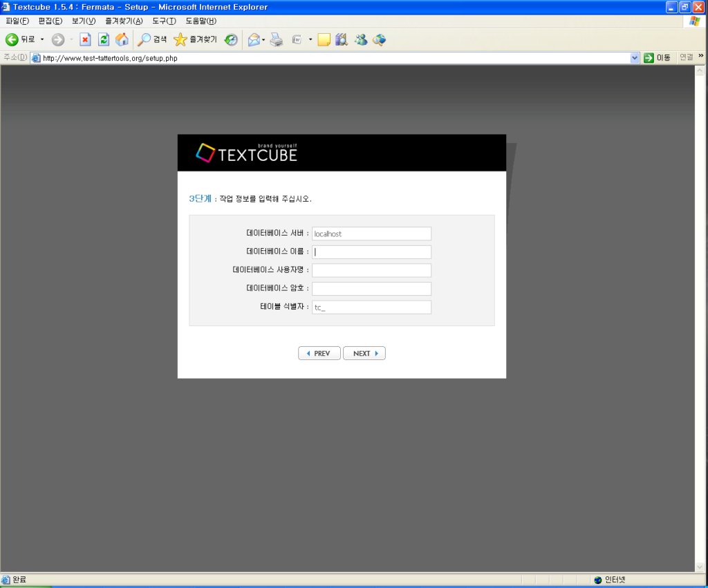Viewport: 708px width, 588px height.
Task: Click the Stop loading icon
Action: click(x=85, y=39)
